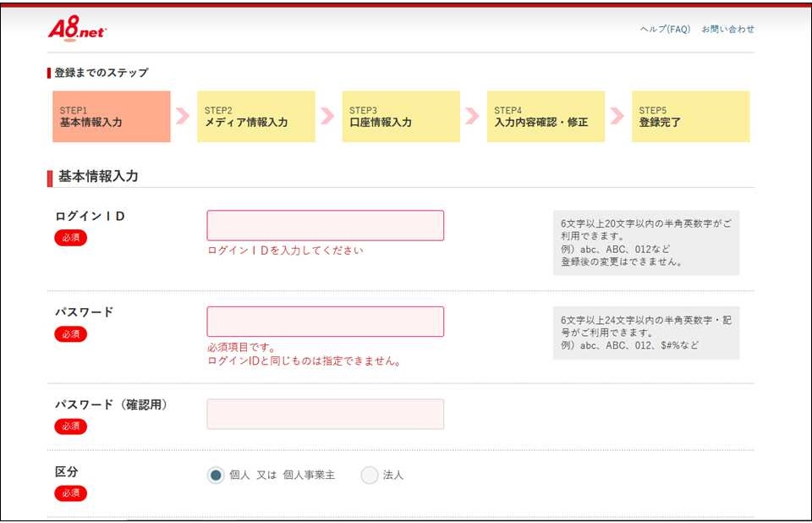Viewport: 812px width, 523px height.
Task: Select STEP3 口座情報入力 step box
Action: (x=401, y=117)
